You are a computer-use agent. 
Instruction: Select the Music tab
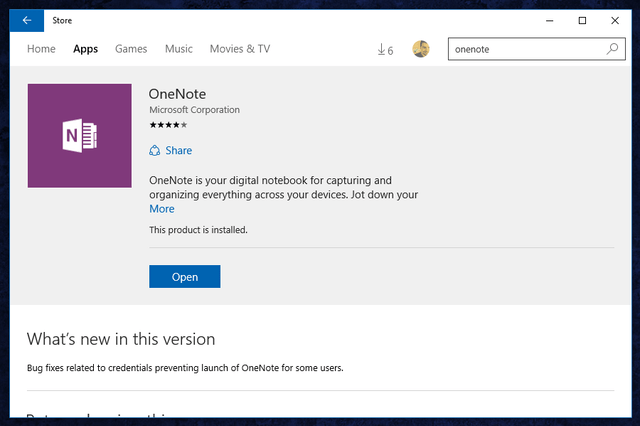179,49
